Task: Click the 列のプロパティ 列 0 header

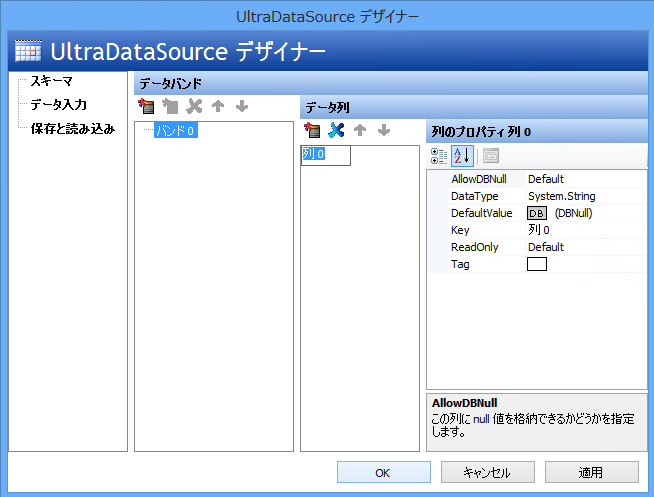Action: pos(537,132)
